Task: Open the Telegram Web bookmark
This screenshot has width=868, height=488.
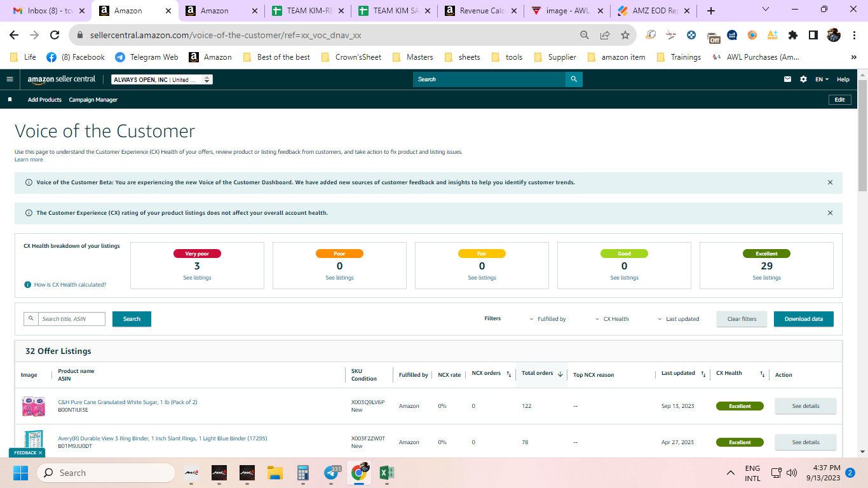Action: tap(147, 57)
